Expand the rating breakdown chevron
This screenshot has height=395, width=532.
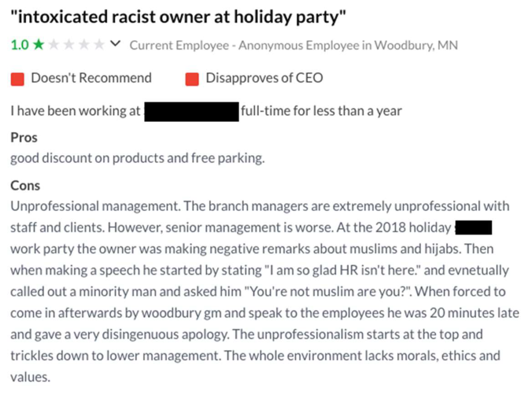[115, 44]
